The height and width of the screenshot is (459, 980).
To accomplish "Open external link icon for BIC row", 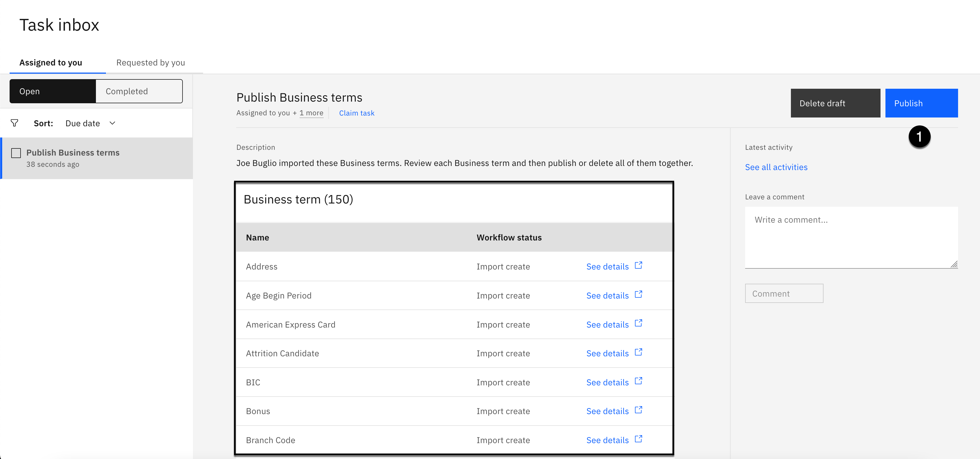I will click(x=638, y=381).
